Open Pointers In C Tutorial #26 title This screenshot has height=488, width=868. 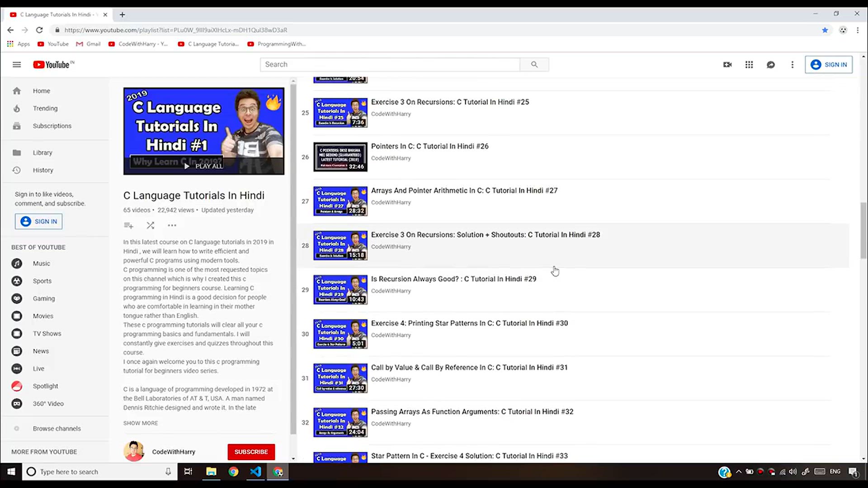tap(429, 146)
